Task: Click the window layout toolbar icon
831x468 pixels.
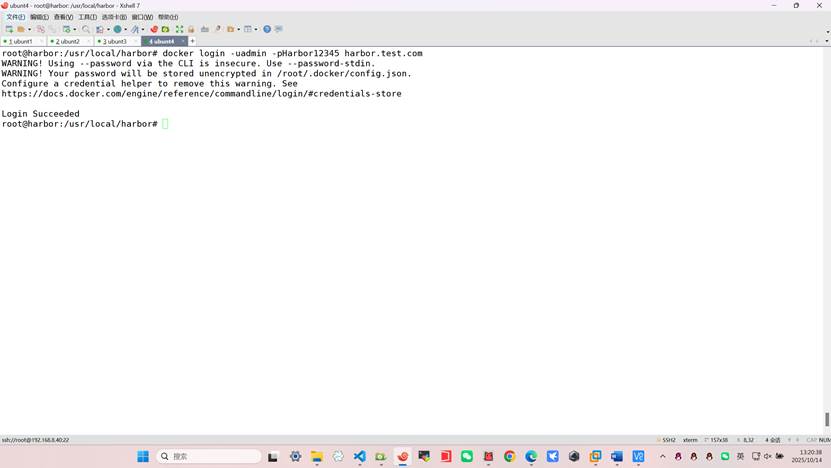Action: click(247, 29)
